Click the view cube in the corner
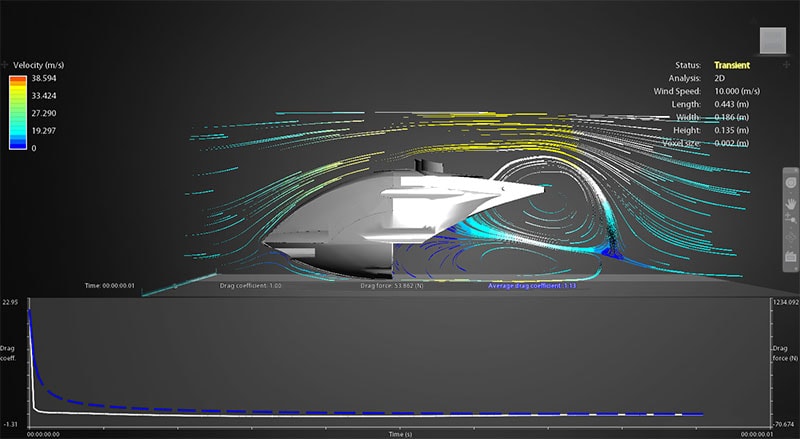Viewport: 800px width, 439px height. pyautogui.click(x=772, y=41)
